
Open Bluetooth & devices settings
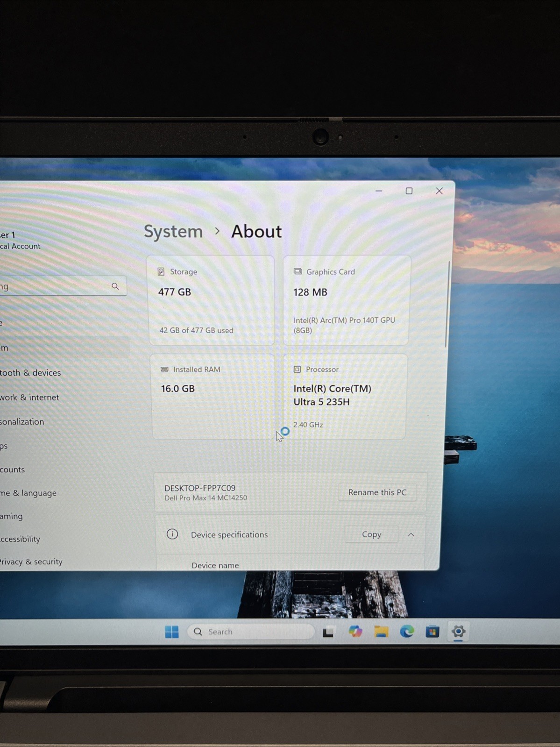pyautogui.click(x=30, y=373)
